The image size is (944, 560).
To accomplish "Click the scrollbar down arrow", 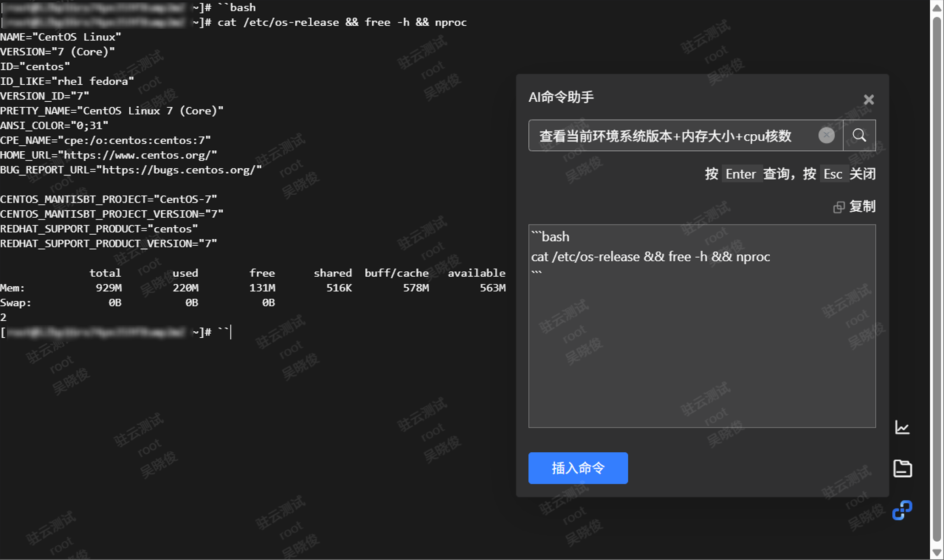I will (x=937, y=553).
